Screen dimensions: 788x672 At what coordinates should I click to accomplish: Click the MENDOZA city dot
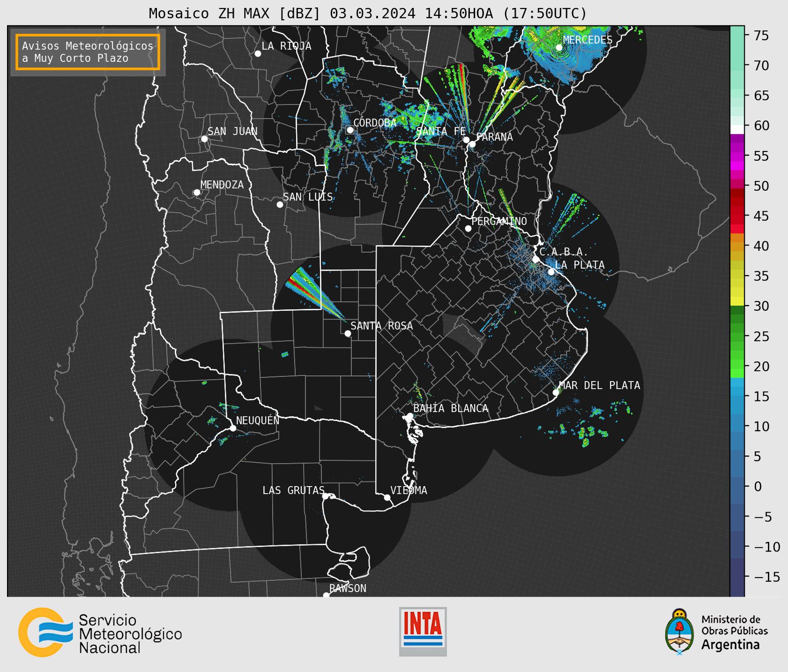click(197, 193)
